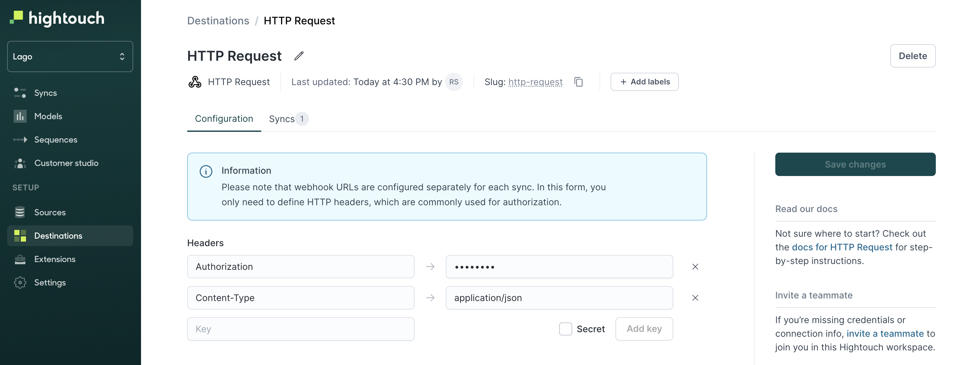Select the Configuration tab
The height and width of the screenshot is (365, 980).
pyautogui.click(x=224, y=119)
